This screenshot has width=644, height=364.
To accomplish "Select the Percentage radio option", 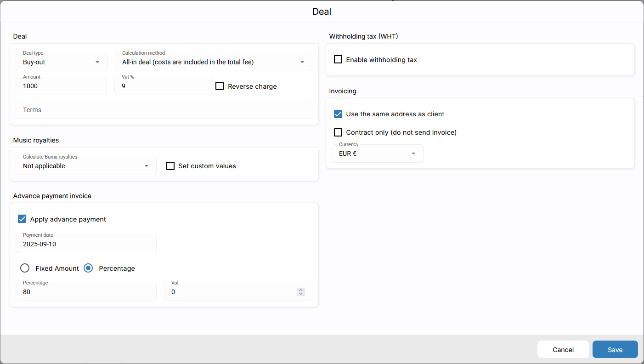I will [x=88, y=268].
